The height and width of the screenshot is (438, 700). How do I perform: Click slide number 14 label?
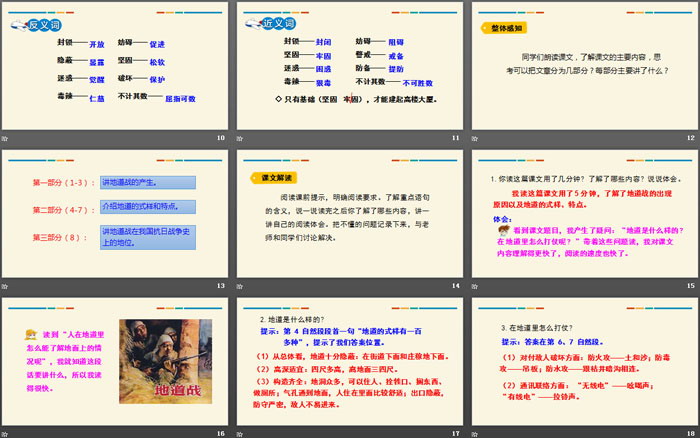tap(455, 286)
